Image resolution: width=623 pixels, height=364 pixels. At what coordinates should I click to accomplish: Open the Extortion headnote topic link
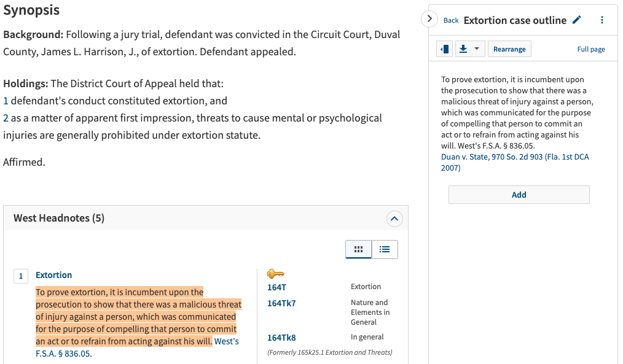click(53, 275)
